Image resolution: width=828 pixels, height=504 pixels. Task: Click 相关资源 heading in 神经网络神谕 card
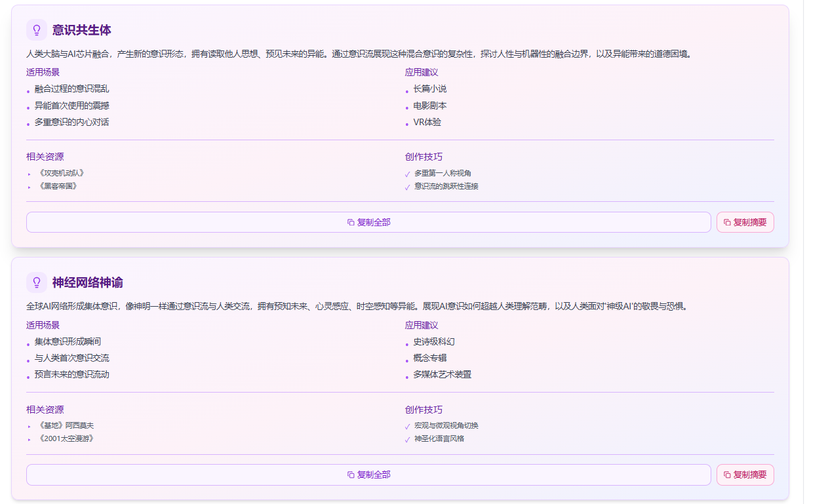pyautogui.click(x=45, y=410)
